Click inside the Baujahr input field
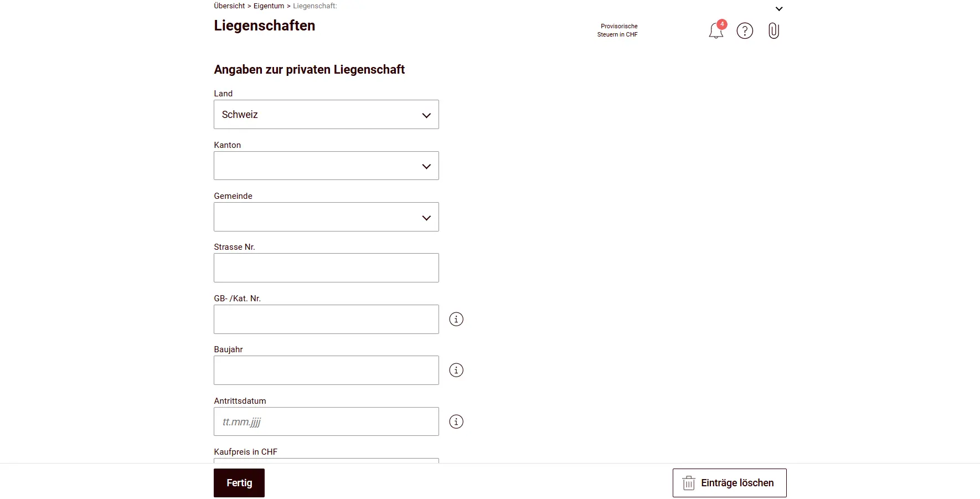The image size is (980, 499). (326, 370)
